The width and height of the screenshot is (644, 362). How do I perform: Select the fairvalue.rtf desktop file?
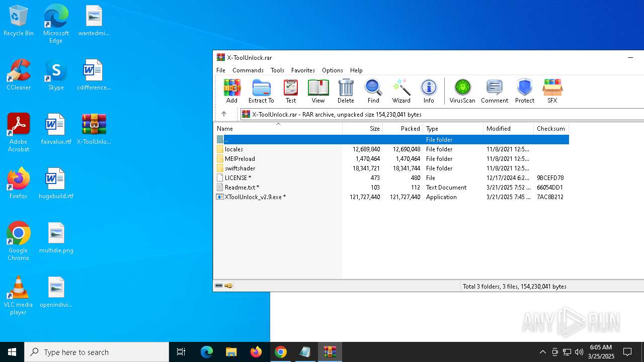coord(56,129)
